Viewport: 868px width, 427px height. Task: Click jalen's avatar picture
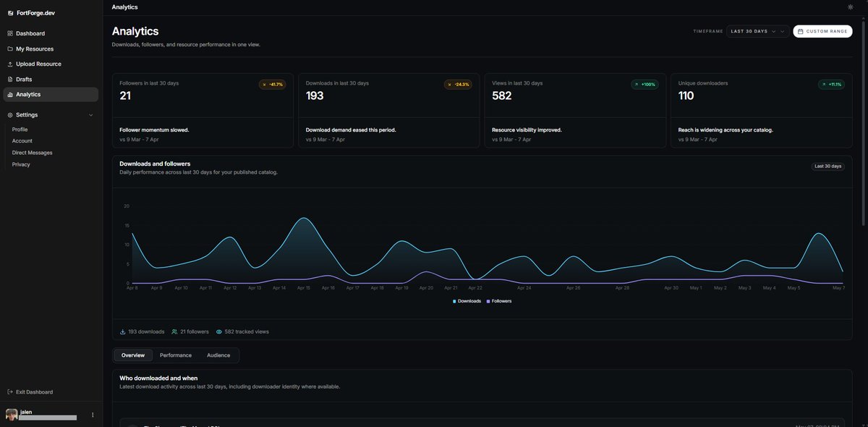point(12,415)
